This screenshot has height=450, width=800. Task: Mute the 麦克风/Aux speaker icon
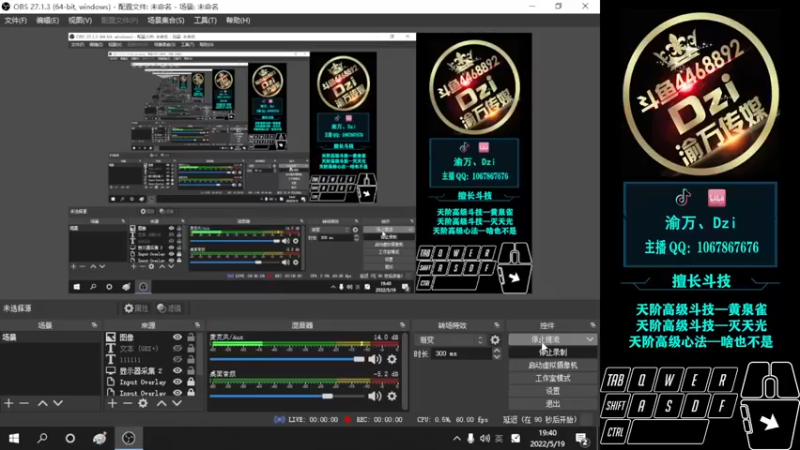point(374,359)
